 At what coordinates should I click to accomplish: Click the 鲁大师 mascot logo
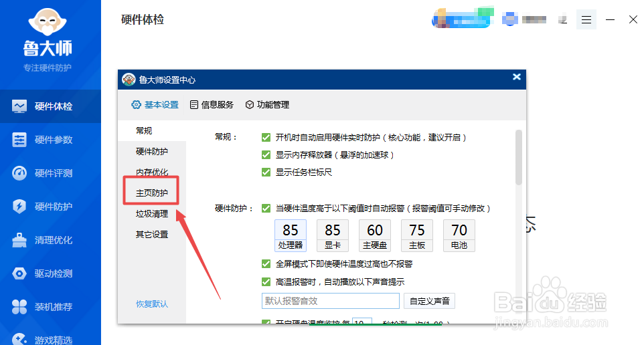pos(48,21)
